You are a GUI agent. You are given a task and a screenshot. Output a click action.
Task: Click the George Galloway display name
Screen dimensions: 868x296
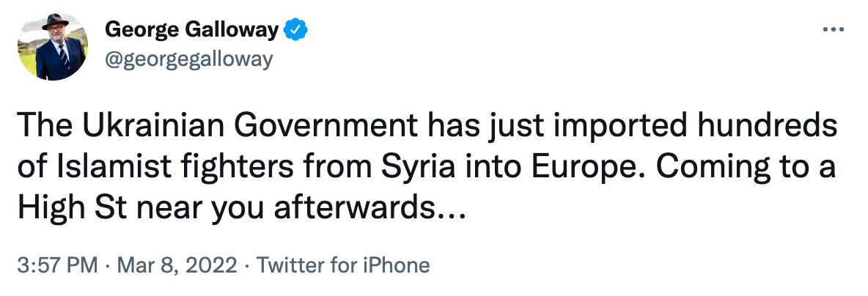tap(192, 30)
